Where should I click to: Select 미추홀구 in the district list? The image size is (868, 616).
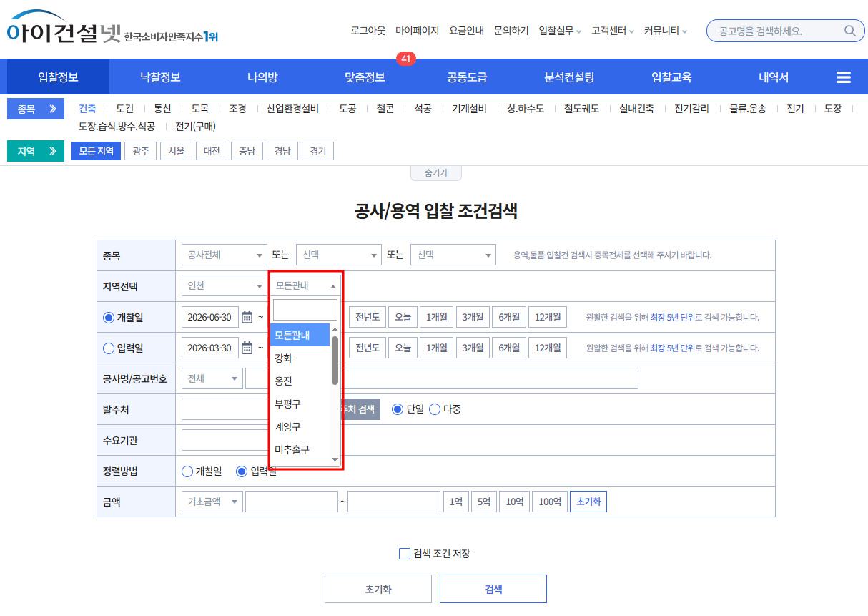[300, 449]
